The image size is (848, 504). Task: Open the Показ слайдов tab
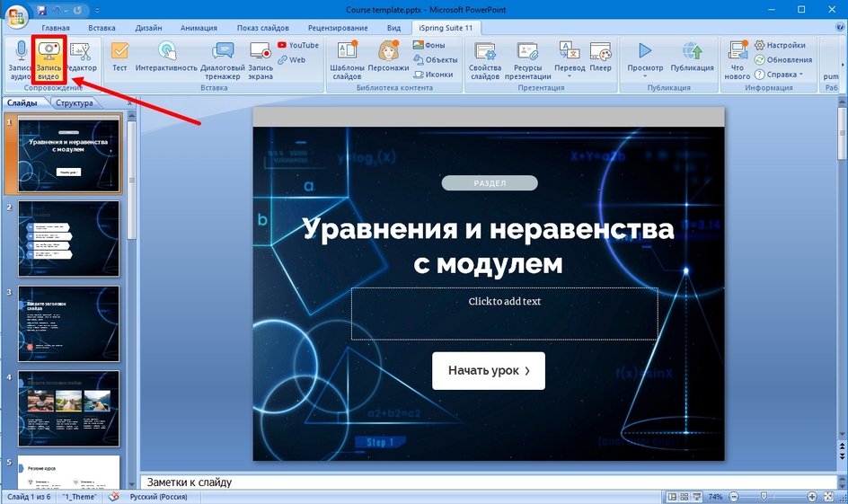[263, 28]
